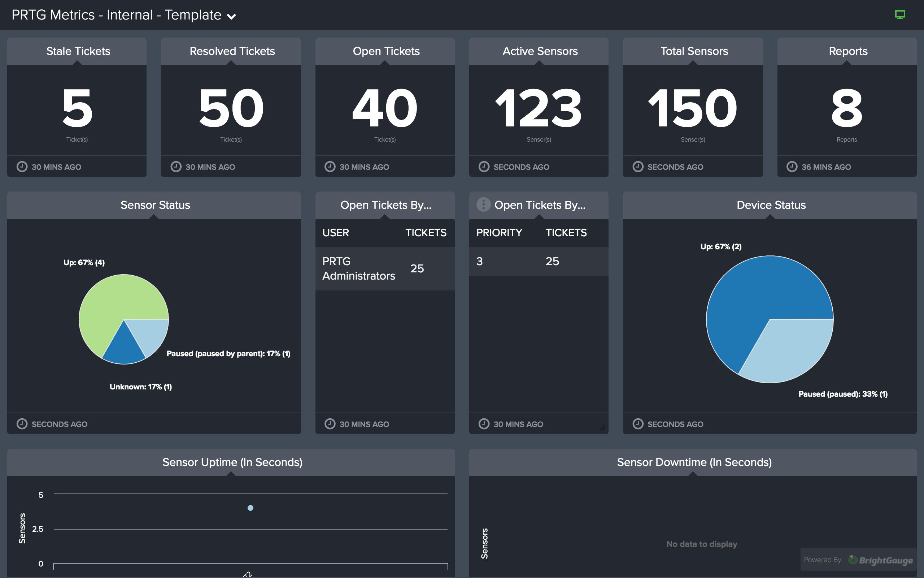
Task: Click the clock icon on Open Tickets gauge
Action: (x=330, y=167)
